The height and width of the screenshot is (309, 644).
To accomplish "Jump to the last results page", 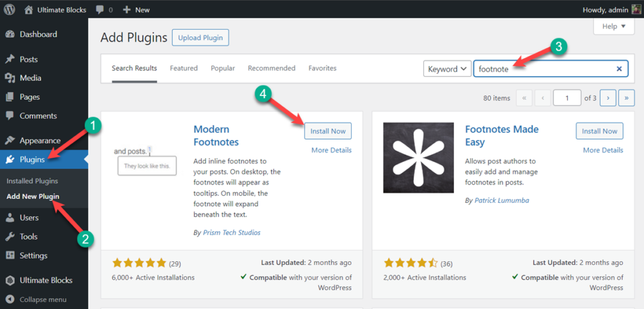I will click(626, 98).
